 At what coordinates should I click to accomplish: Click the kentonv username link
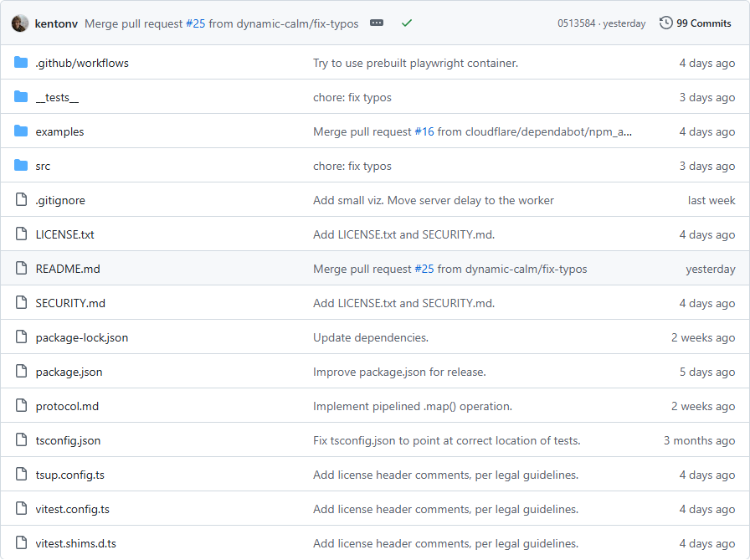click(57, 23)
